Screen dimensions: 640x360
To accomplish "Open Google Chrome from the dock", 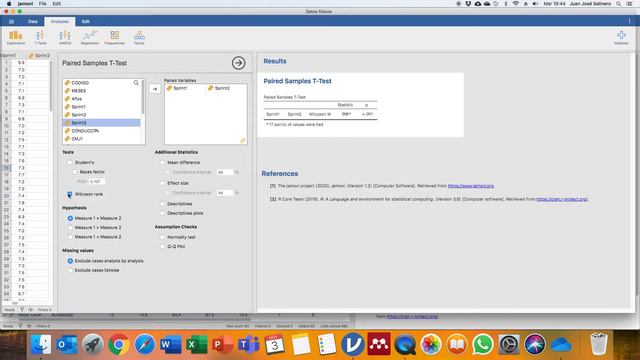I will (119, 344).
